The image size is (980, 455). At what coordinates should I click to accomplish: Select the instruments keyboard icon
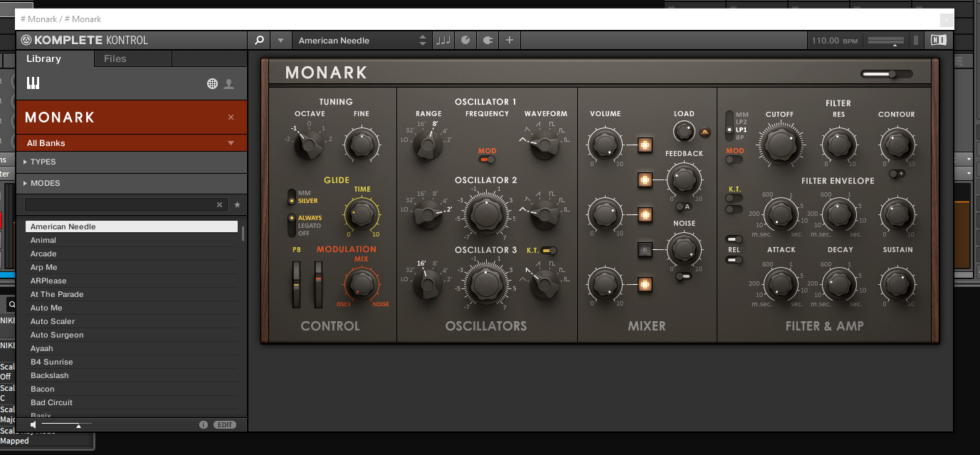[x=33, y=83]
